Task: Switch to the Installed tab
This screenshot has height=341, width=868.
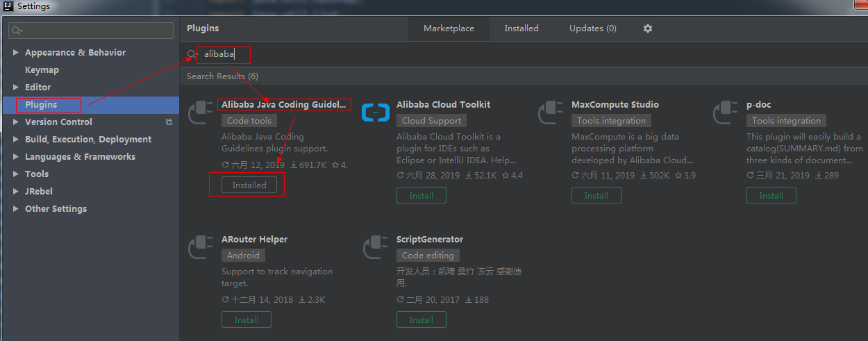Action: pyautogui.click(x=521, y=28)
